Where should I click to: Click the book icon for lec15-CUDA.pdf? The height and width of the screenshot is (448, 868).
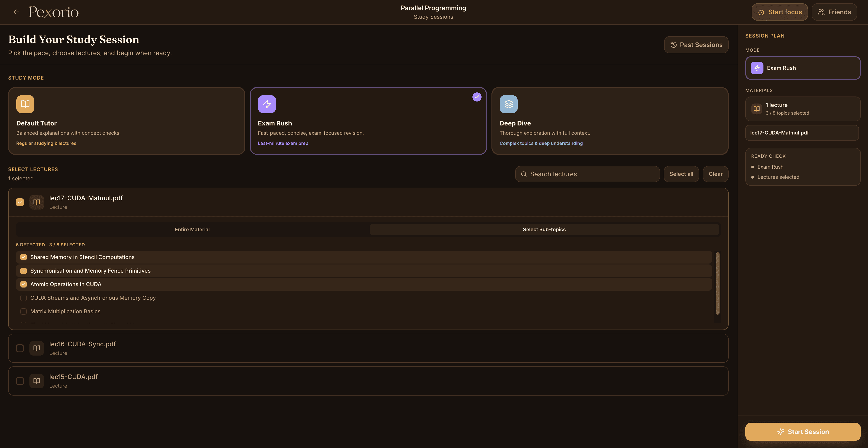click(37, 381)
